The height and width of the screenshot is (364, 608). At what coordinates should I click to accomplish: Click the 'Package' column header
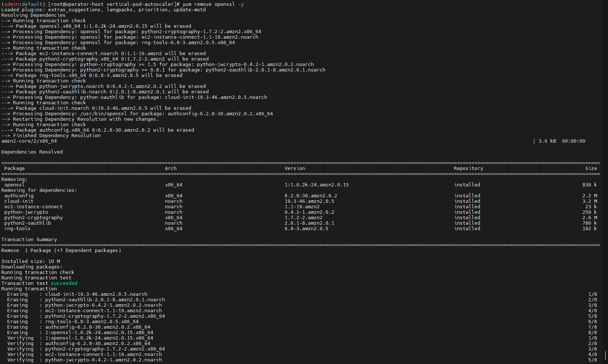(x=15, y=169)
